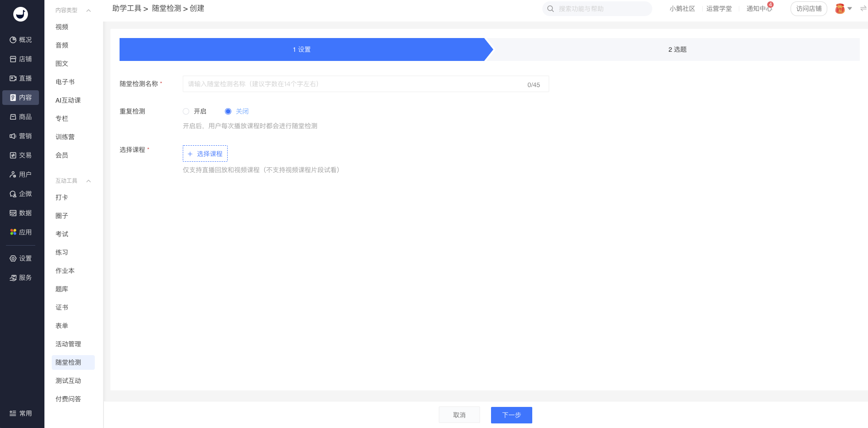Click the 取消 cancel button
Viewport: 868px width, 428px height.
coord(459,415)
